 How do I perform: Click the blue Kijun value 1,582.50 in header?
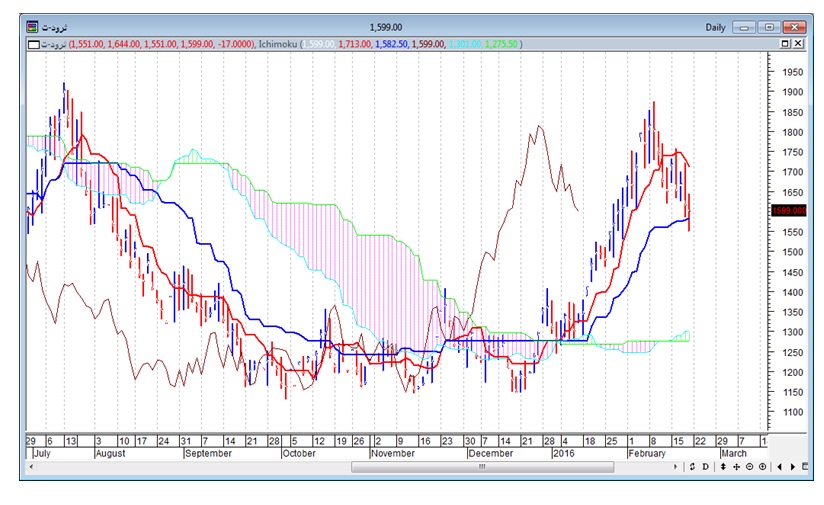(x=391, y=44)
